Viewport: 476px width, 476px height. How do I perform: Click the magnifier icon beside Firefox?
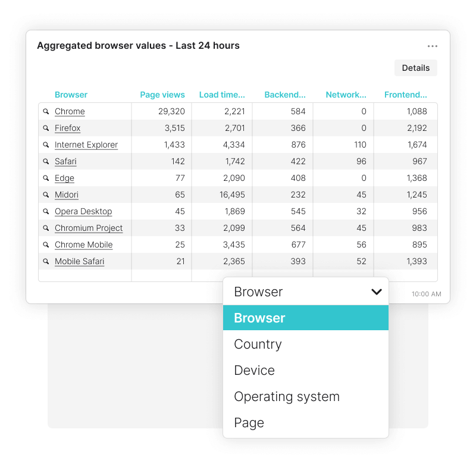point(46,129)
